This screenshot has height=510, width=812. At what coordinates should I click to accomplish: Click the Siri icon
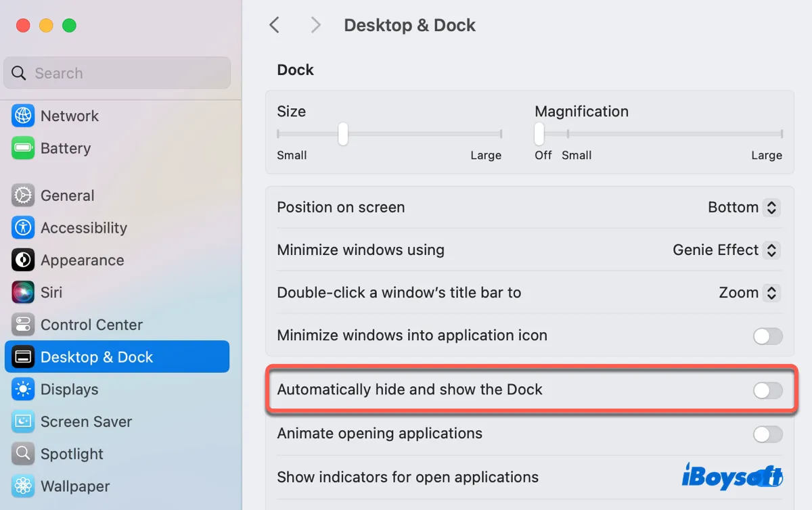coord(23,292)
